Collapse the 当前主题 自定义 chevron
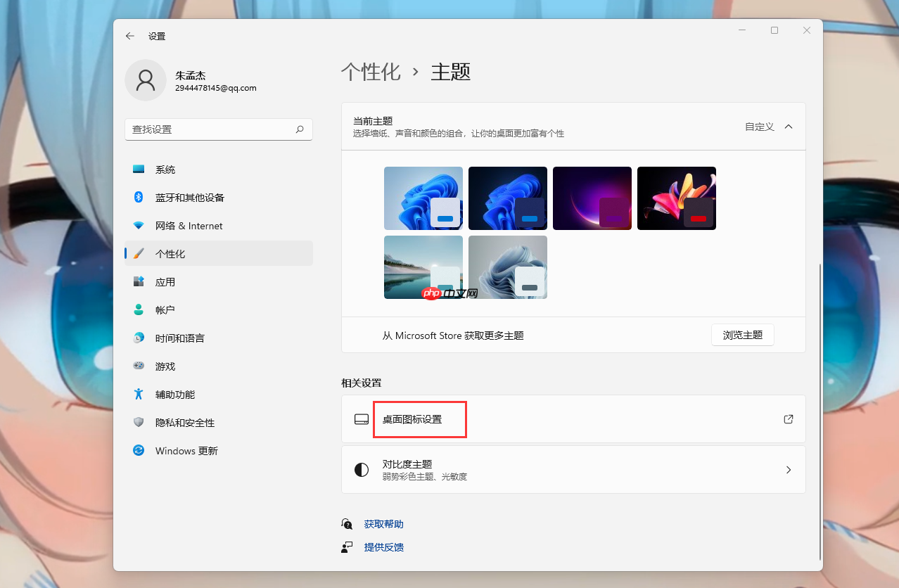 789,127
